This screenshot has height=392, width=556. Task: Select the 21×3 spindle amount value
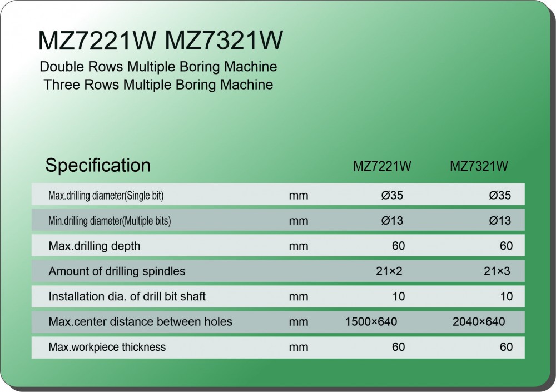tap(497, 271)
